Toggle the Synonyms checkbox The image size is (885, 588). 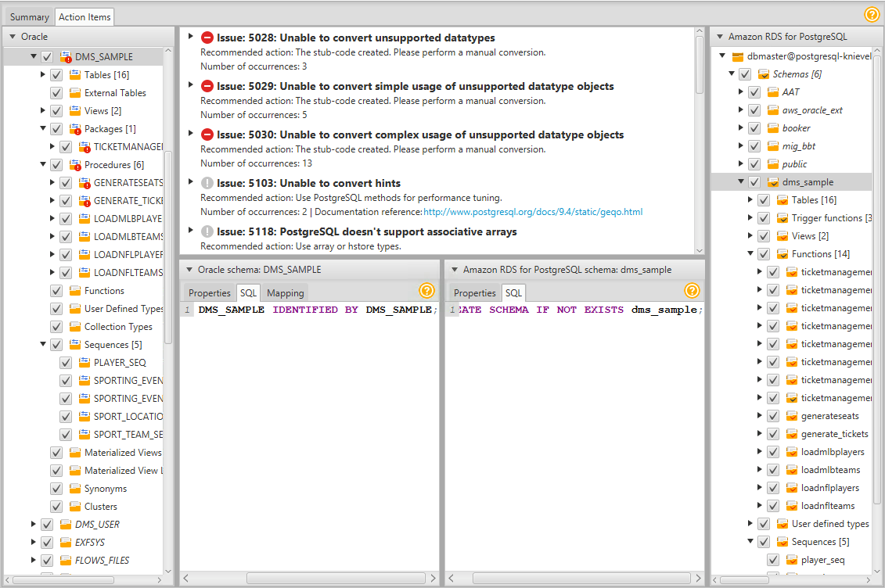click(x=56, y=489)
